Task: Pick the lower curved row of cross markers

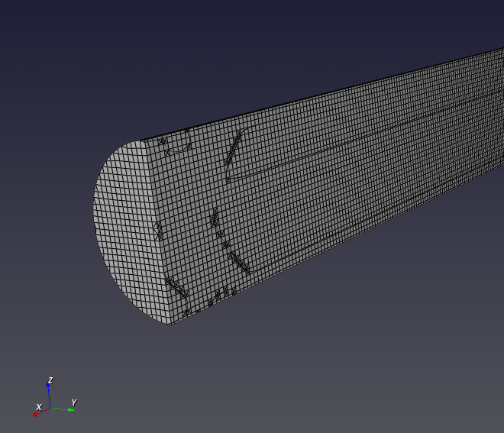Action: 228,246
